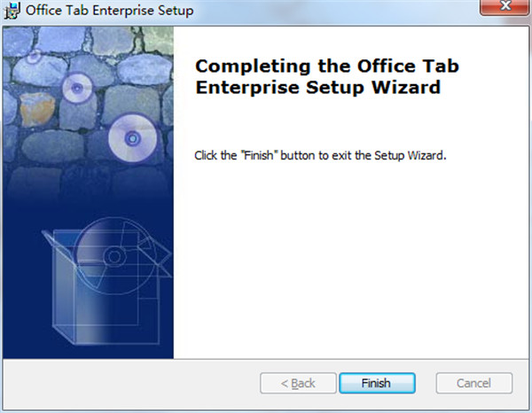Click the smallest CD disc near the banner top
The width and height of the screenshot is (532, 413).
(x=34, y=56)
